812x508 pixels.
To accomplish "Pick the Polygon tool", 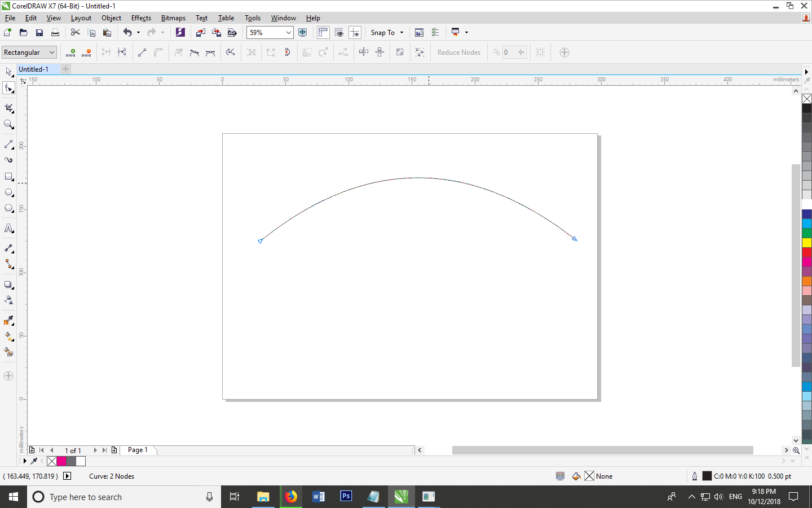I will (8, 208).
